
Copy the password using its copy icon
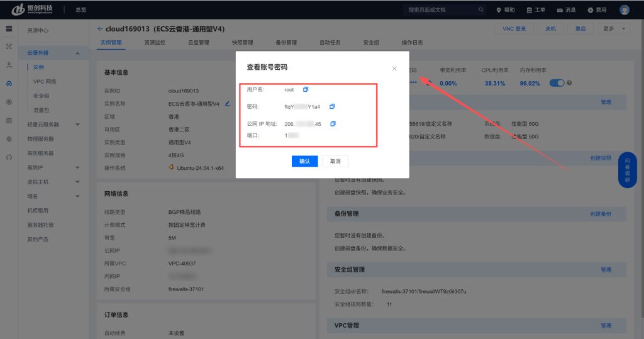tap(332, 106)
